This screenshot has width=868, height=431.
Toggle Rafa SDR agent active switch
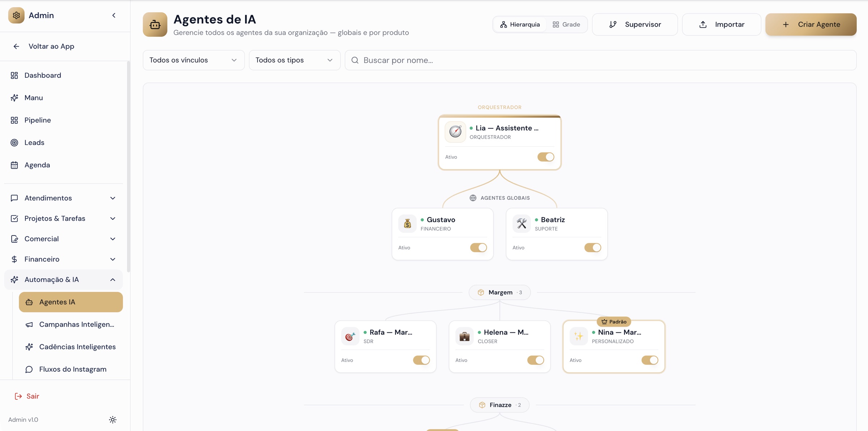[x=421, y=360]
